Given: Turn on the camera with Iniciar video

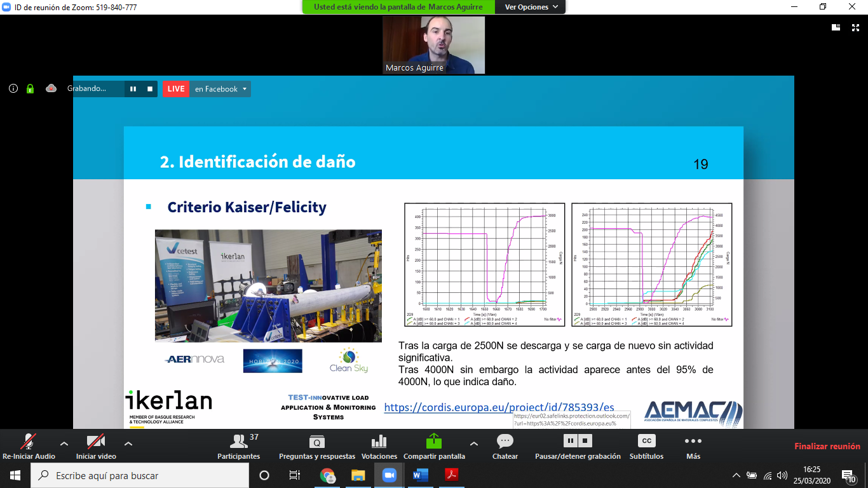Looking at the screenshot, I should coord(96,446).
